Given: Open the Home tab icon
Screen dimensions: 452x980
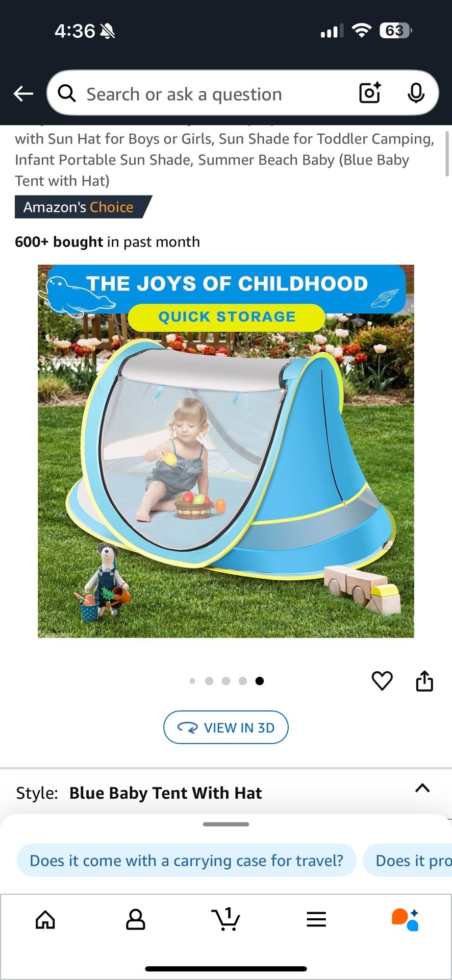Looking at the screenshot, I should pos(45,919).
